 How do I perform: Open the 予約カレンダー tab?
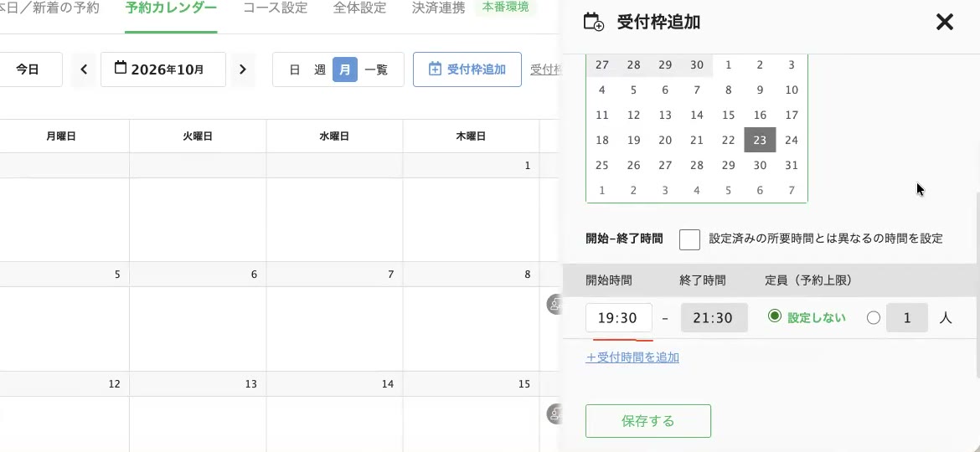[171, 8]
